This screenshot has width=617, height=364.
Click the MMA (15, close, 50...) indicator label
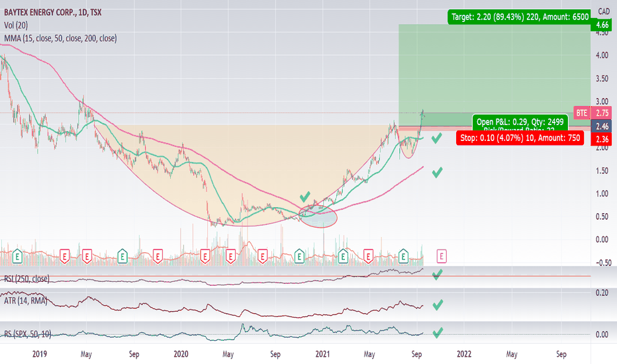[x=60, y=38]
